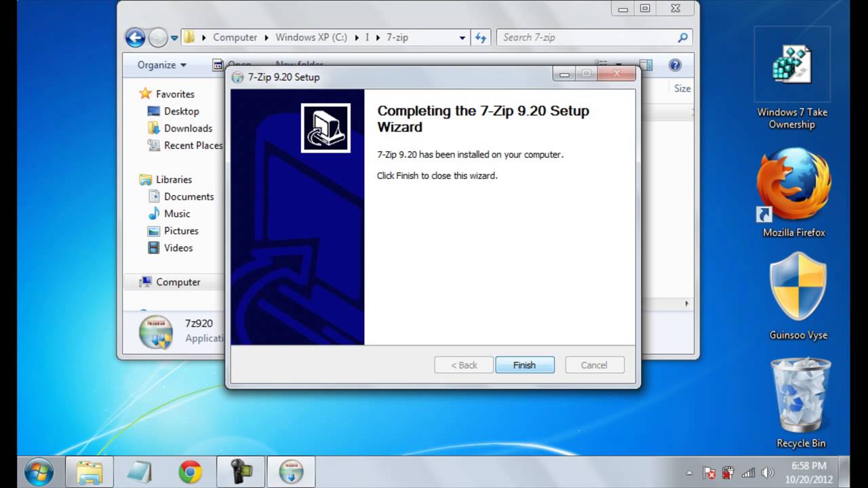Show hidden system tray icons
Viewport: 868px width, 488px height.
[690, 472]
